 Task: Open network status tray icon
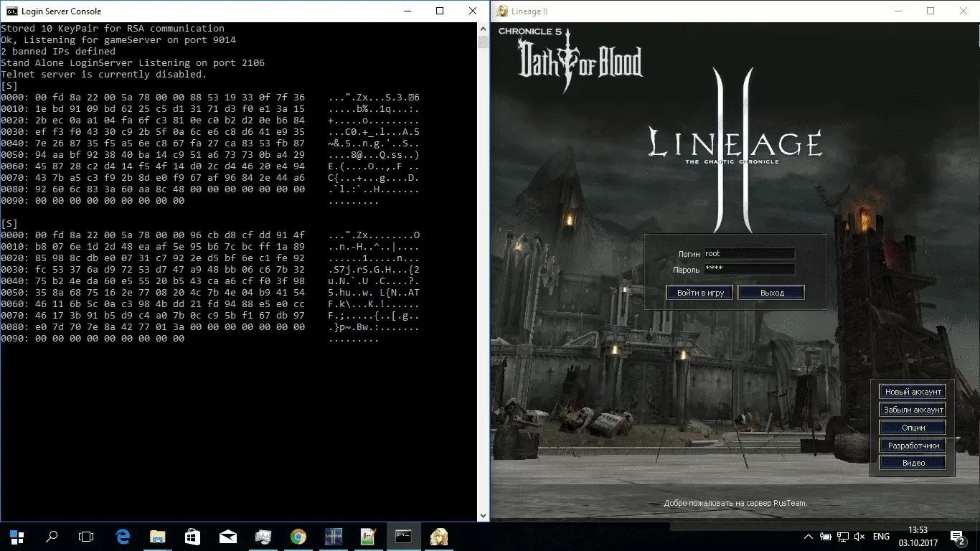point(842,536)
